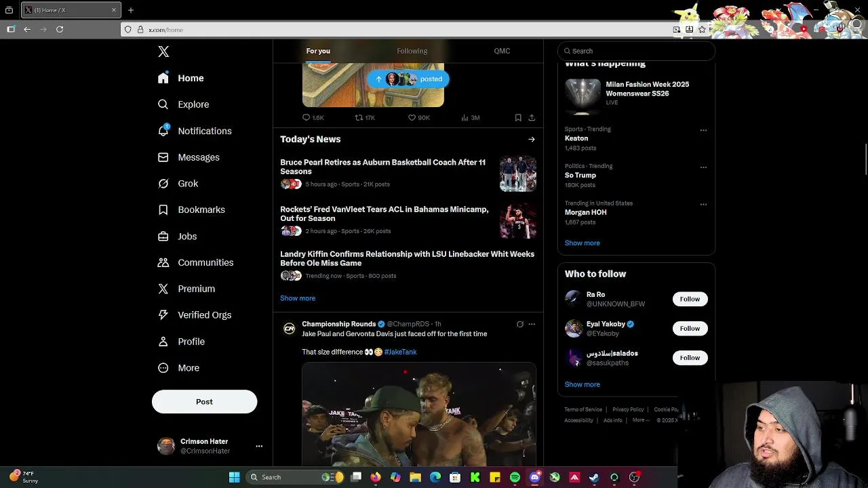Follow Eyal Yakoby
The height and width of the screenshot is (488, 868).
[690, 328]
